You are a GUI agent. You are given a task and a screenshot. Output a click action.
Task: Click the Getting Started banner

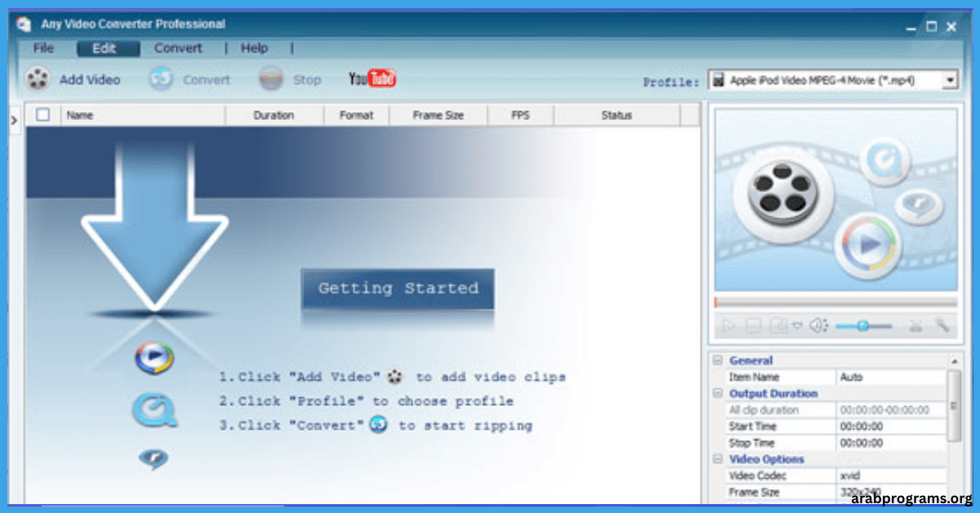coord(398,288)
